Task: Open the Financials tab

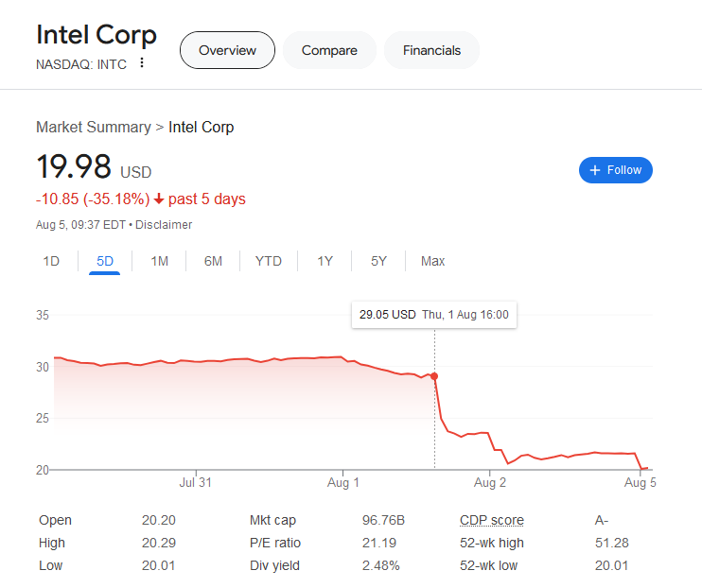Action: pos(431,50)
